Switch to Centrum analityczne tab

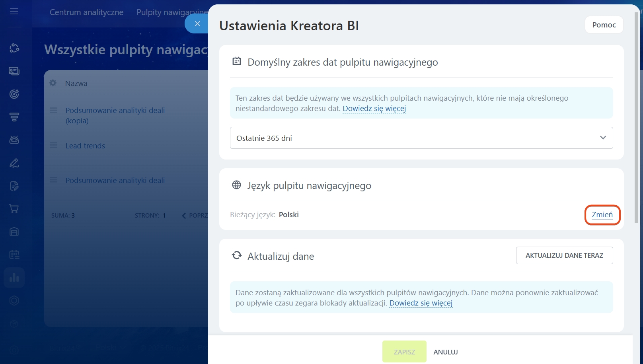click(x=86, y=12)
